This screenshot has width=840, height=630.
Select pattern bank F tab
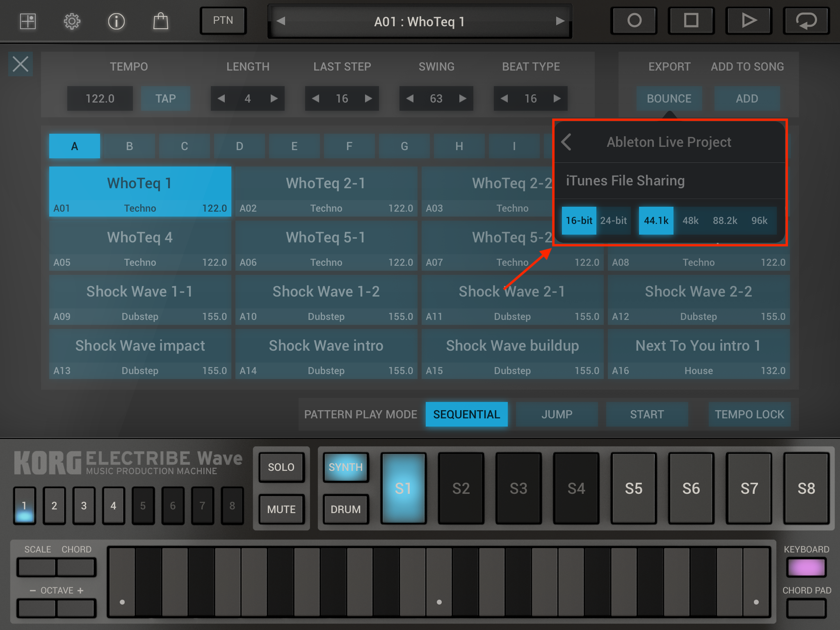349,146
